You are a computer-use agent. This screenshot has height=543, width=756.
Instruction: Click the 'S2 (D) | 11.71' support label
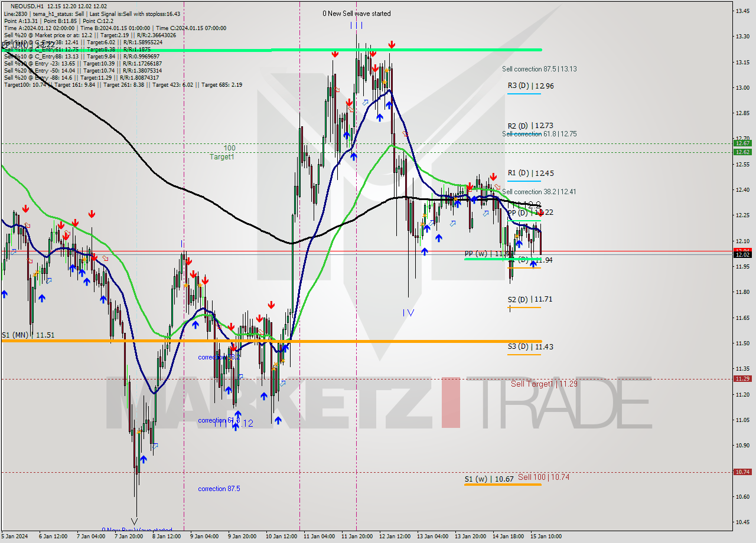[x=530, y=299]
